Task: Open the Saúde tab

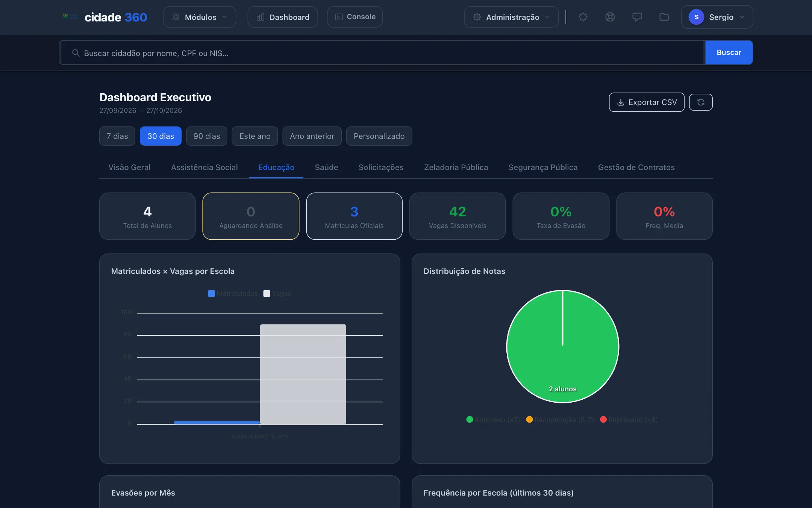Action: pyautogui.click(x=326, y=167)
